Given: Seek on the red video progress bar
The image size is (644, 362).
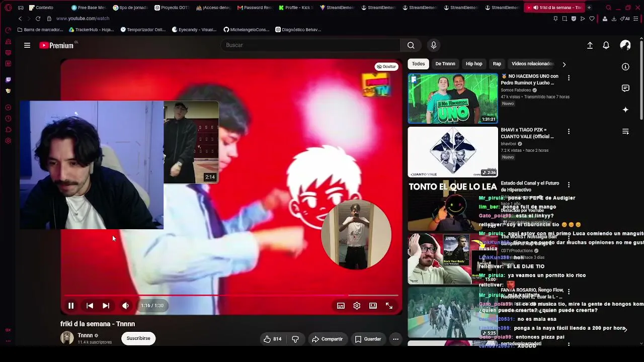Looking at the screenshot, I should (231, 295).
